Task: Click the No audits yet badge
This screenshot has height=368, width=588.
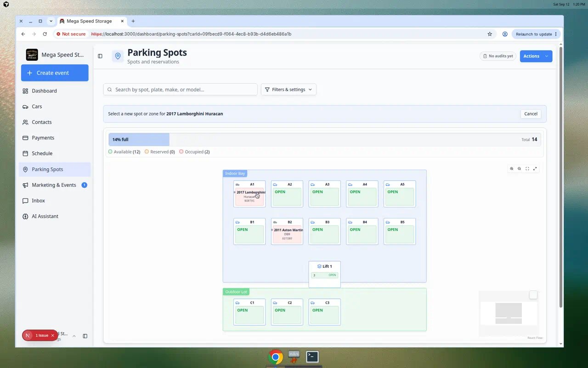Action: pyautogui.click(x=498, y=56)
